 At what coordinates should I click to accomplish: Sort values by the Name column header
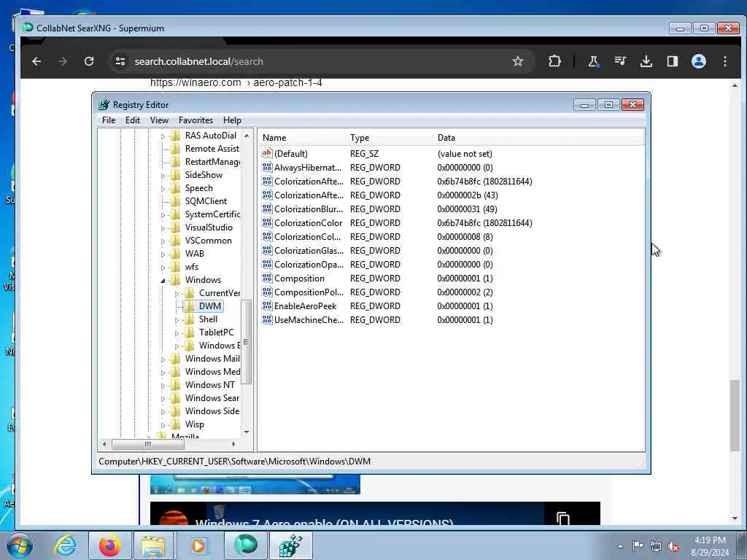[x=302, y=138]
